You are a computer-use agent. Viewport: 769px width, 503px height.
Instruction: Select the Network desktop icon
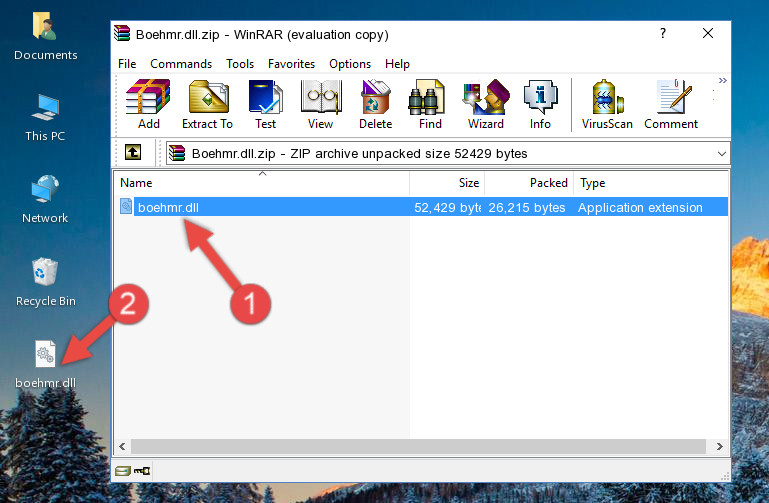coord(45,199)
